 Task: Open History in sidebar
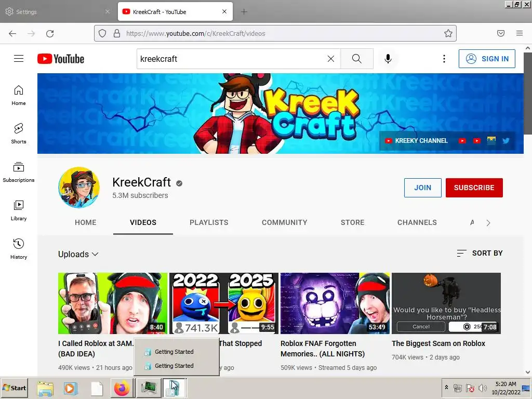click(19, 249)
